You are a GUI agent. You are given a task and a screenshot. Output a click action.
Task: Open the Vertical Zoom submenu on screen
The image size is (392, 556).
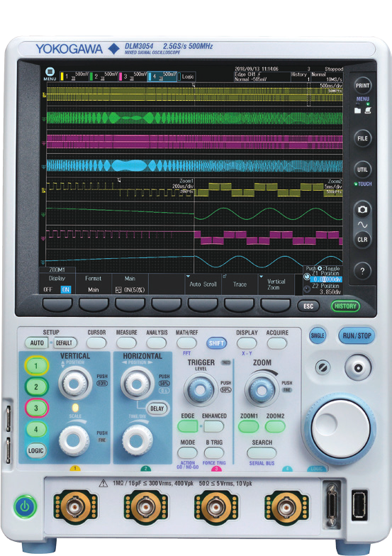click(276, 284)
